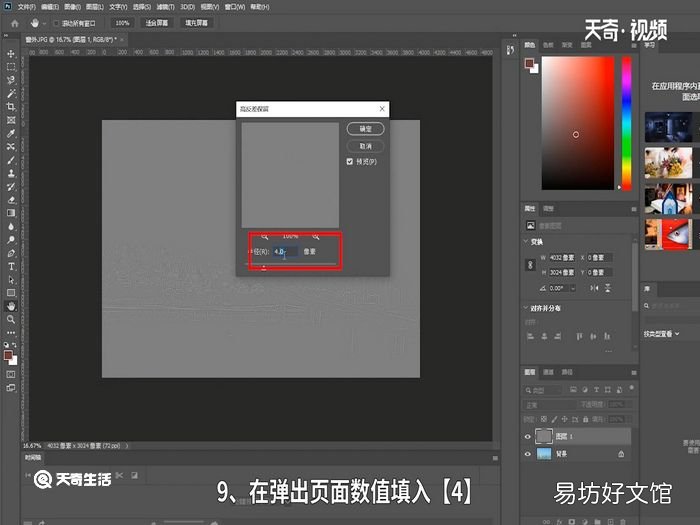Click the 确定 button
Image resolution: width=700 pixels, height=525 pixels.
pos(365,129)
